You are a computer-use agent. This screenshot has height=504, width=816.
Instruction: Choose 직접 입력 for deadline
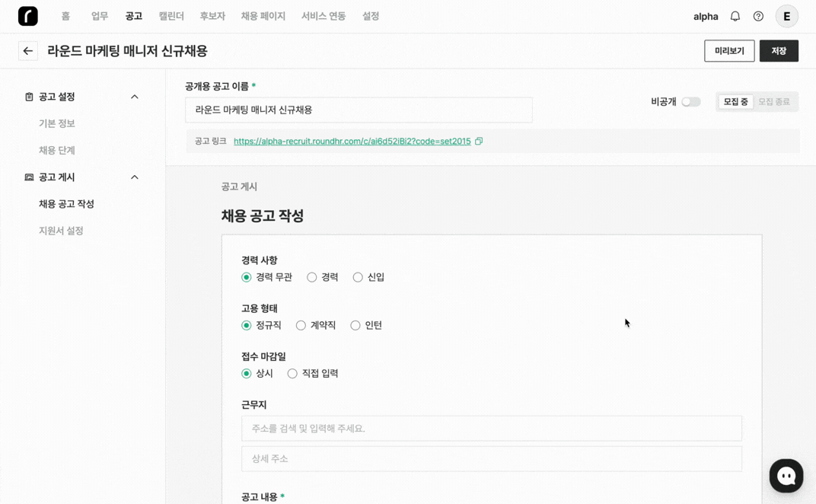292,373
